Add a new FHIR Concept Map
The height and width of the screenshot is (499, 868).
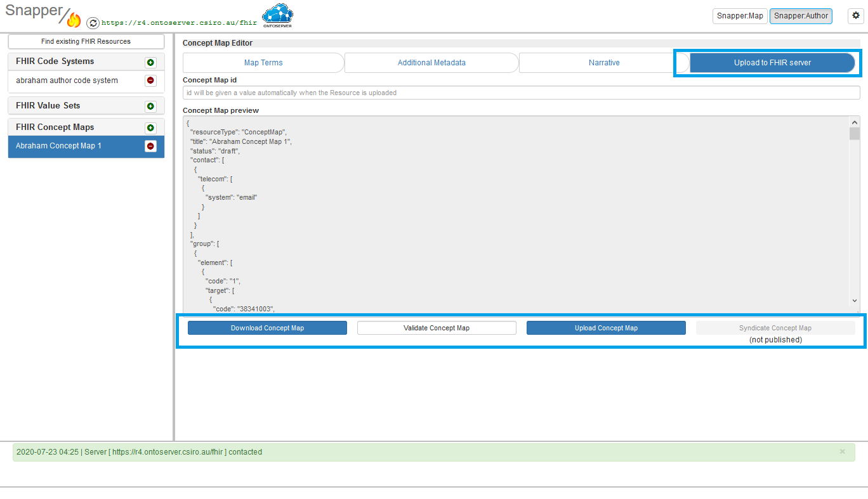[150, 127]
